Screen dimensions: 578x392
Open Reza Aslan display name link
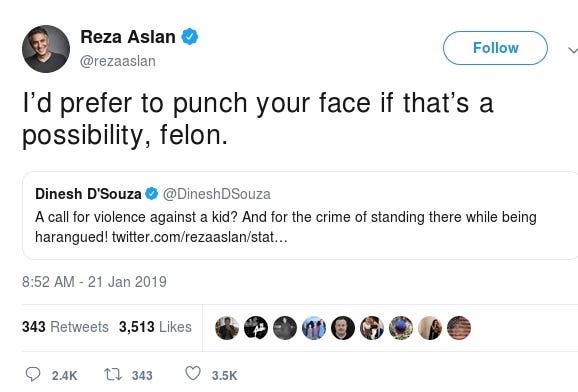[x=128, y=37]
